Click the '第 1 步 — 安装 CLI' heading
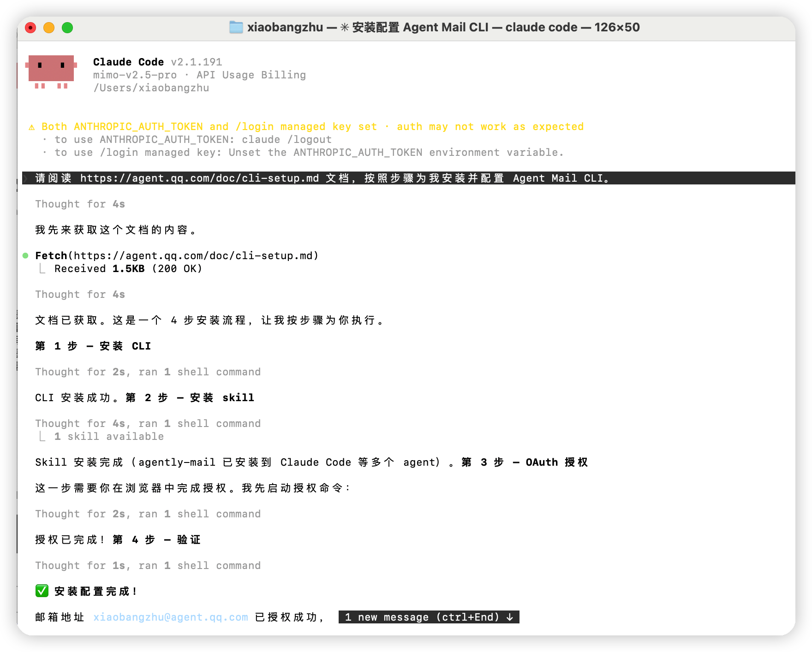This screenshot has height=652, width=812. pos(93,346)
